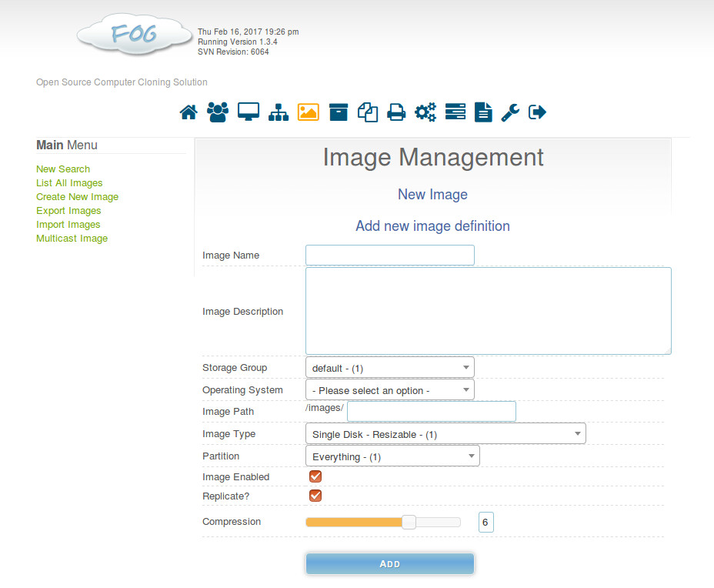Open the Operating System dropdown
The image size is (714, 588).
pos(390,390)
